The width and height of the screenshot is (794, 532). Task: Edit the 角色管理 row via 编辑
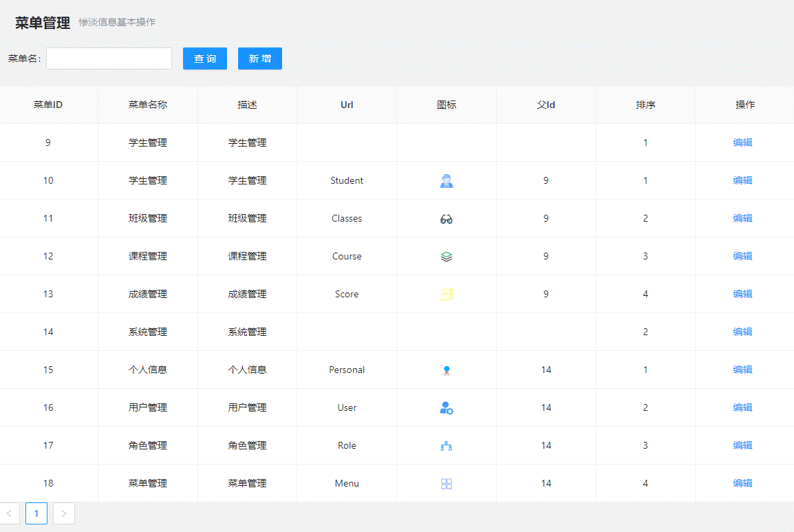[742, 445]
